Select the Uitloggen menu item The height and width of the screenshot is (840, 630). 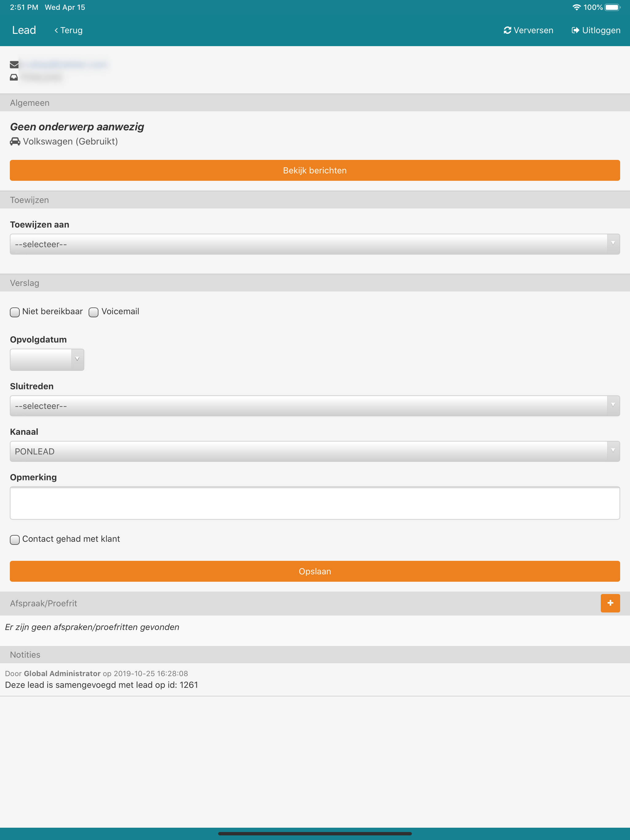click(x=596, y=30)
